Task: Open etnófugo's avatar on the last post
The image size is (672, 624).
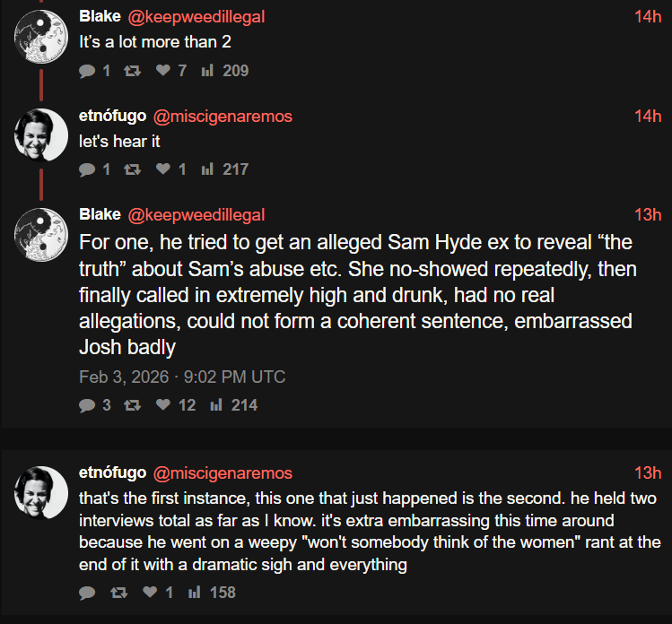Action: 40,491
